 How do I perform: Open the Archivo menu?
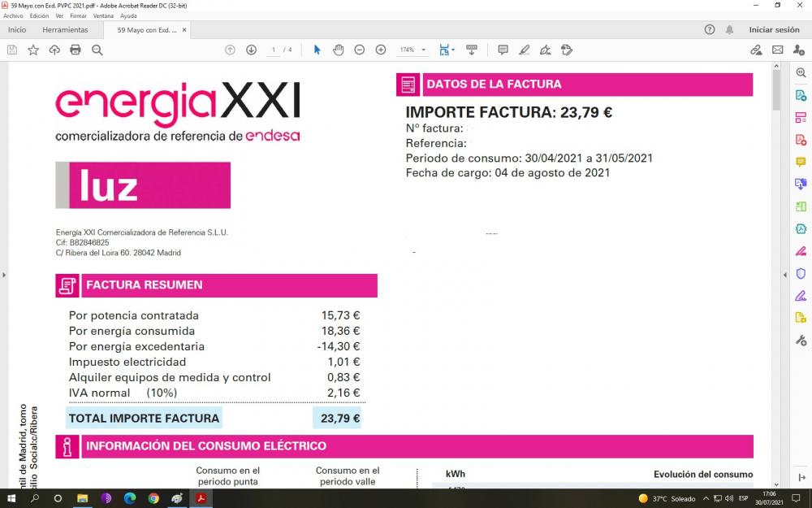pos(13,15)
